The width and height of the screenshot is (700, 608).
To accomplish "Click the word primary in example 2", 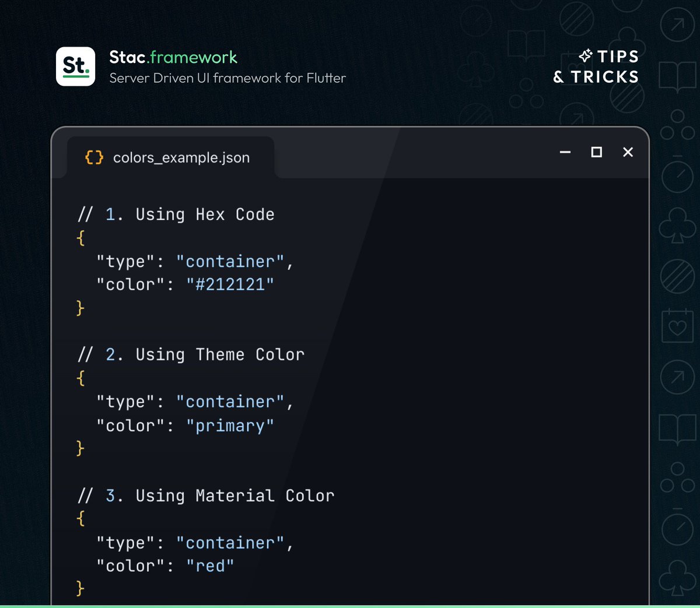I will pos(231,426).
